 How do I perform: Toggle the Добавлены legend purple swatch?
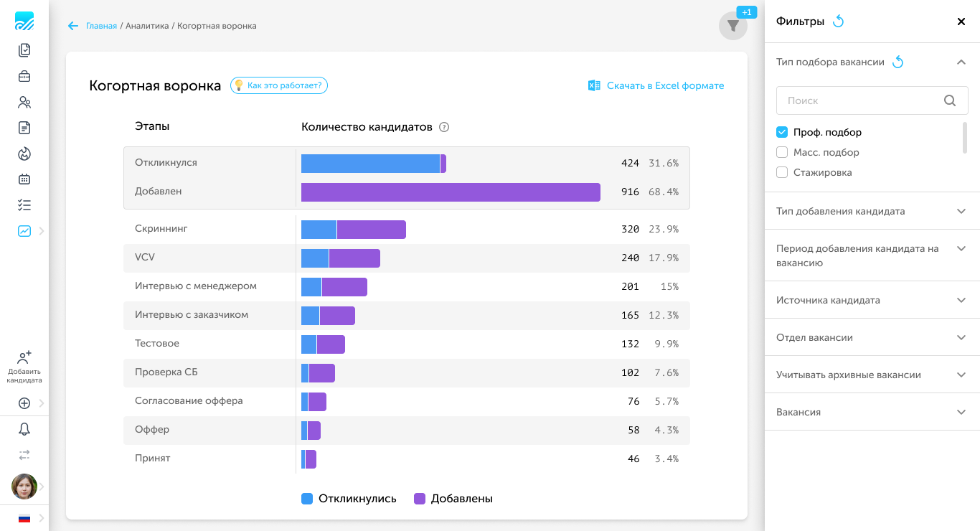[420, 499]
